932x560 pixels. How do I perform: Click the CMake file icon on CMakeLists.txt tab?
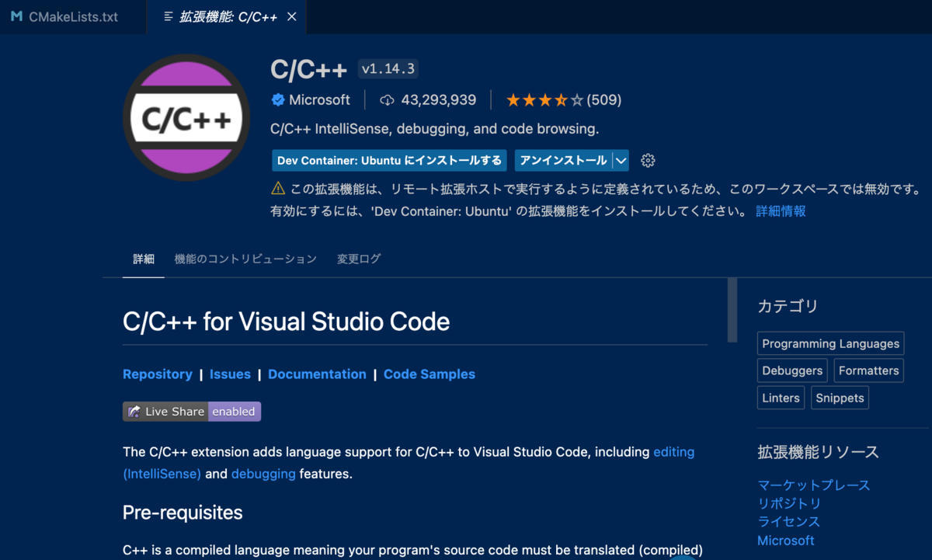click(x=16, y=16)
